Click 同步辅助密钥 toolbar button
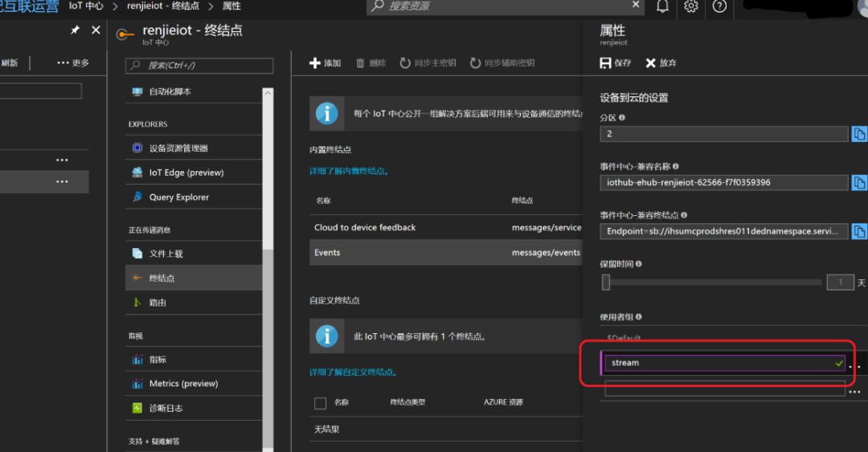Image resolution: width=868 pixels, height=452 pixels. tap(502, 63)
